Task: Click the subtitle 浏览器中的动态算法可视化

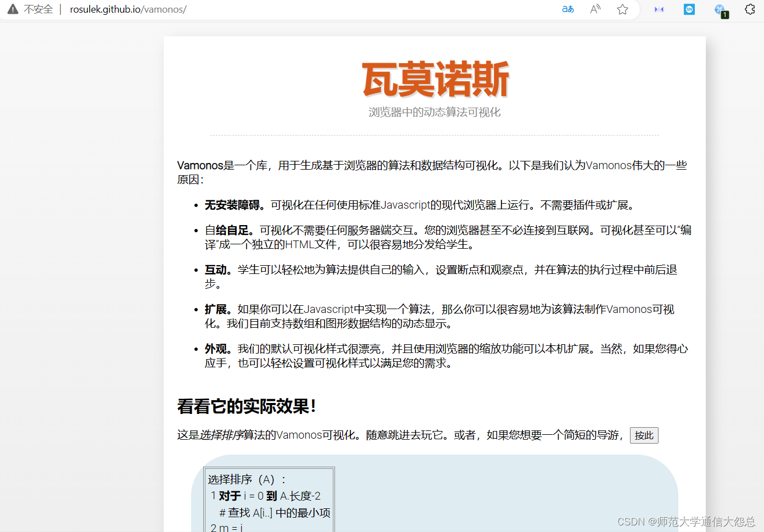Action: 434,113
